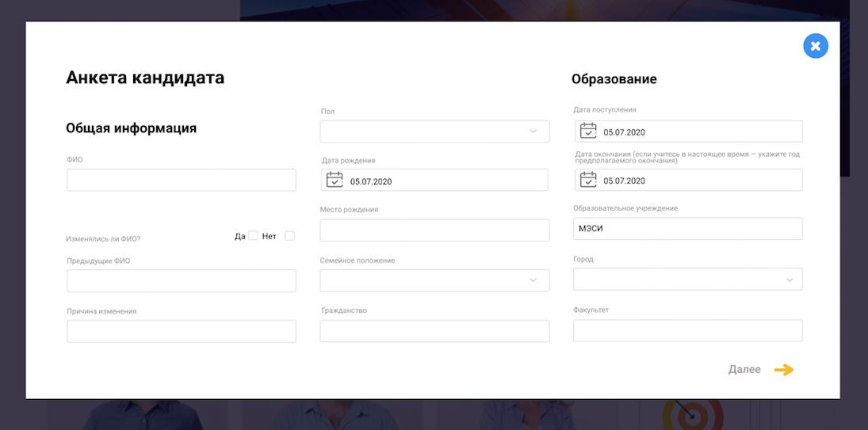Select the Причина изменения input field

click(x=181, y=331)
